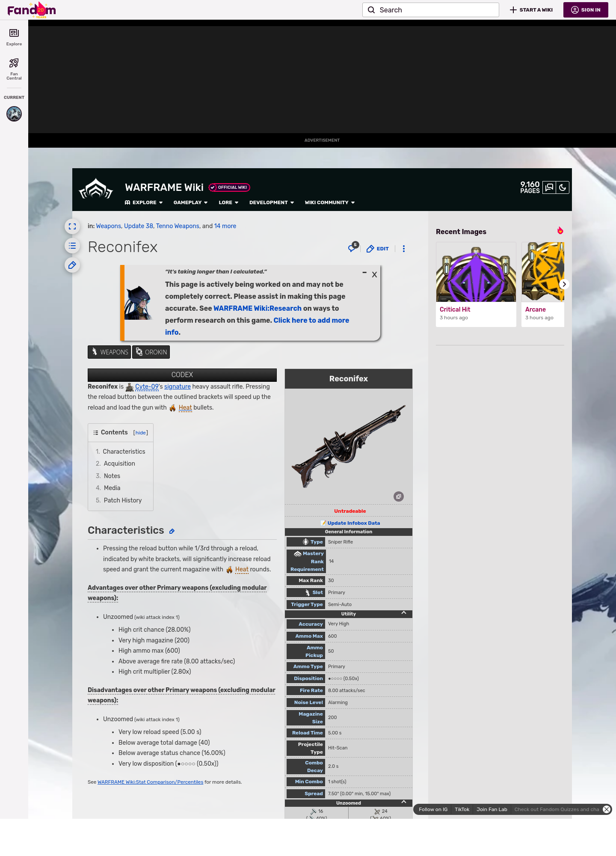Close the work-in-progress notice with X
The width and height of the screenshot is (616, 856).
pyautogui.click(x=374, y=275)
